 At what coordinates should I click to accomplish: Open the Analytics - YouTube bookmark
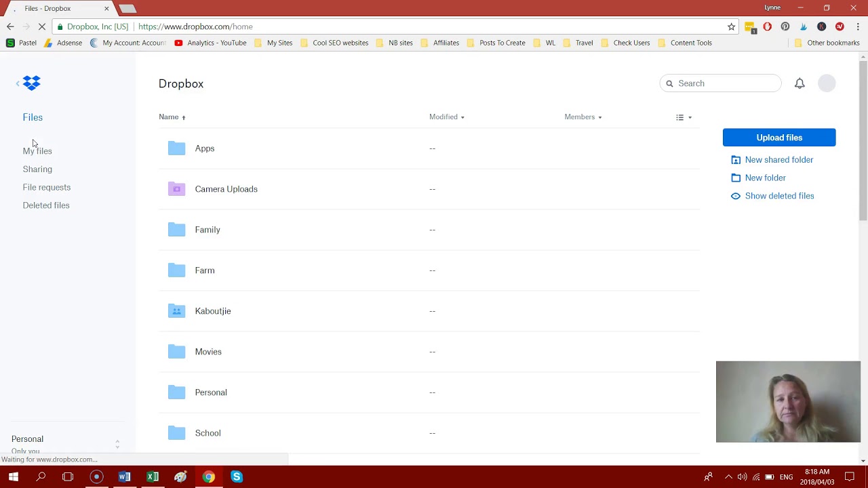pyautogui.click(x=210, y=43)
